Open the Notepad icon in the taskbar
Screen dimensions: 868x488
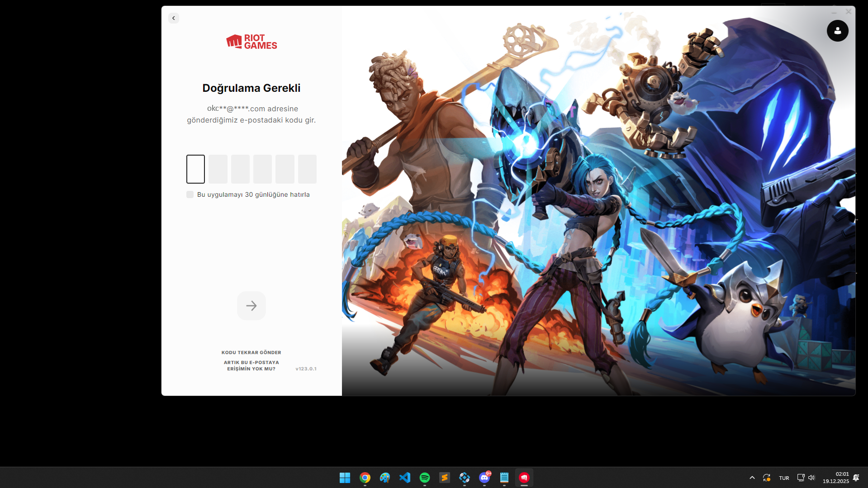coord(504,478)
